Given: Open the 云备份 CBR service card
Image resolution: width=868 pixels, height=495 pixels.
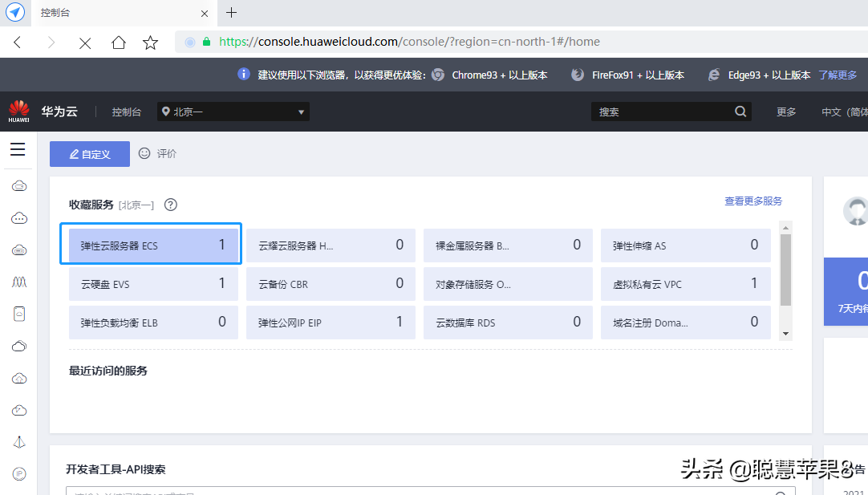Looking at the screenshot, I should pyautogui.click(x=331, y=284).
